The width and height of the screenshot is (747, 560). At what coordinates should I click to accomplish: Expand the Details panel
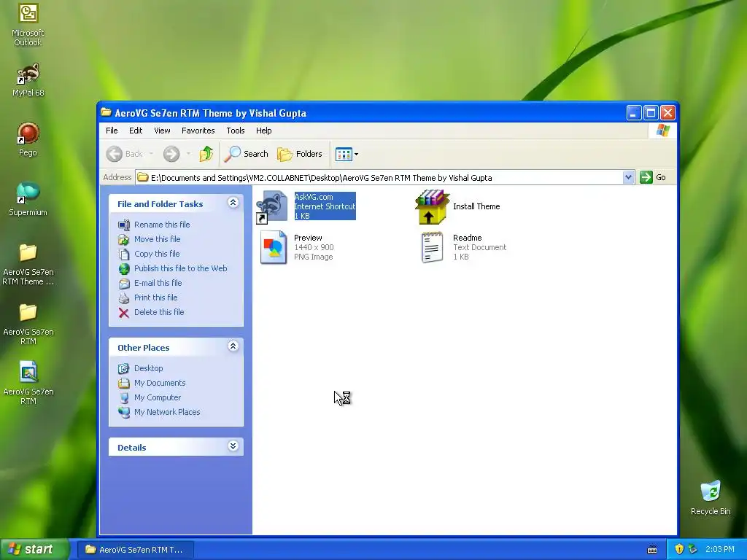(x=233, y=446)
